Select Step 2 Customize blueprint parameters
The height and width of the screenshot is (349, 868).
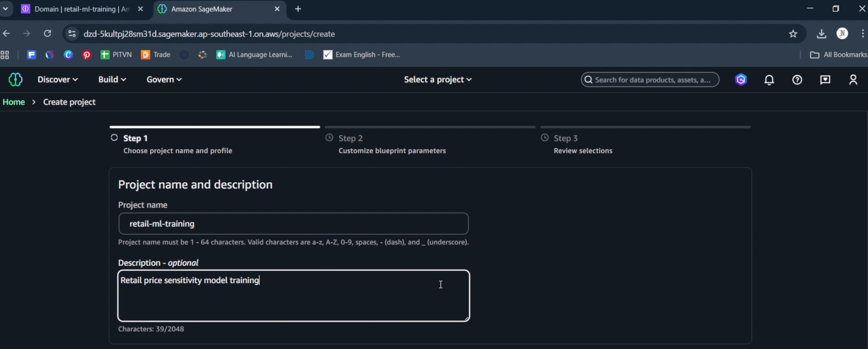click(392, 151)
